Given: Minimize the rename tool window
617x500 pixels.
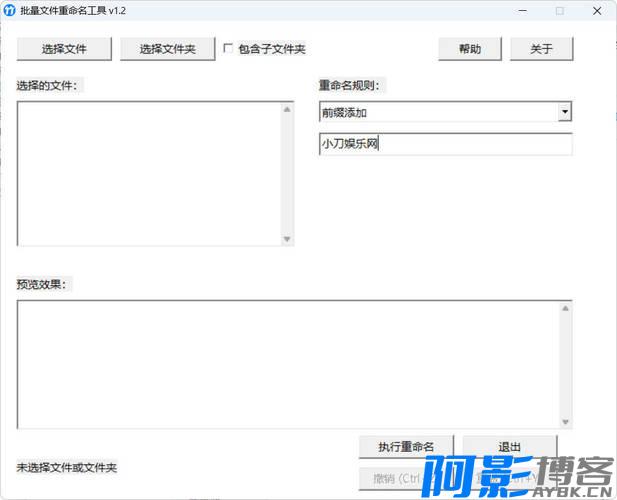Looking at the screenshot, I should tap(521, 11).
